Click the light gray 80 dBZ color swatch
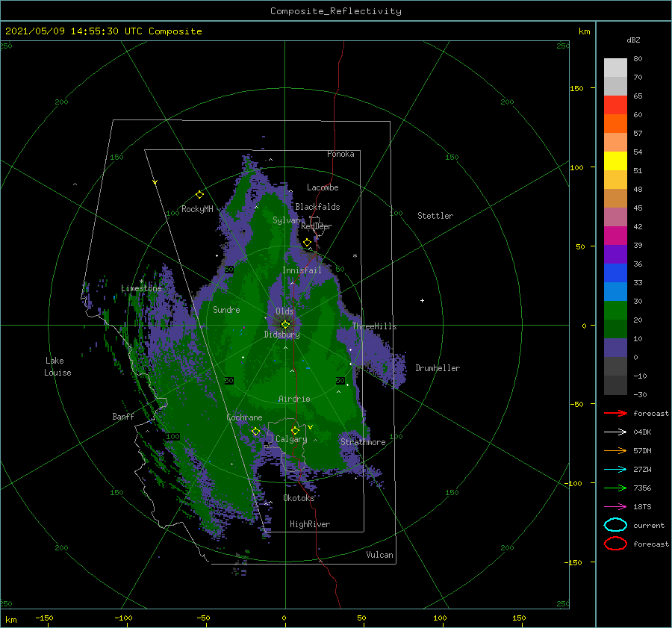The height and width of the screenshot is (628, 672). click(615, 67)
